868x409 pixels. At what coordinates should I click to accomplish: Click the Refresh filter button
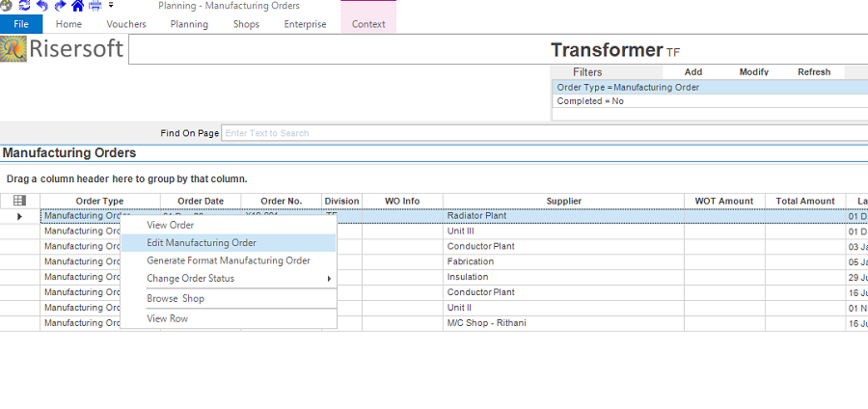pyautogui.click(x=814, y=72)
